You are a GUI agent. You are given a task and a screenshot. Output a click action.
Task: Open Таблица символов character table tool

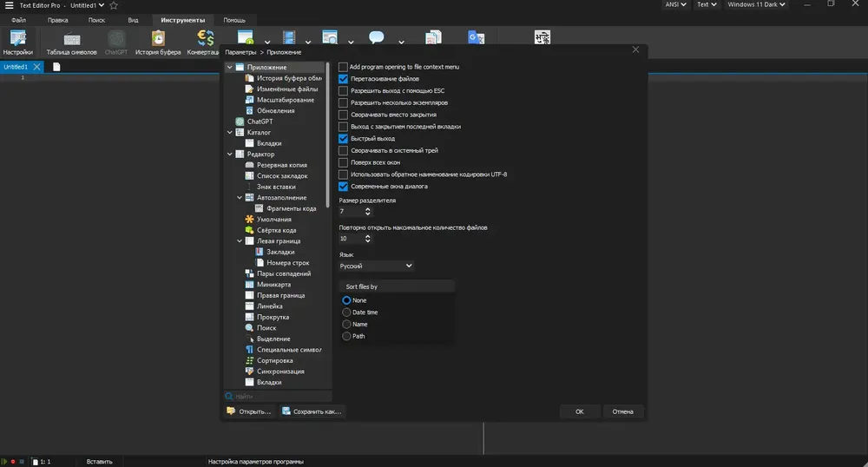(71, 43)
